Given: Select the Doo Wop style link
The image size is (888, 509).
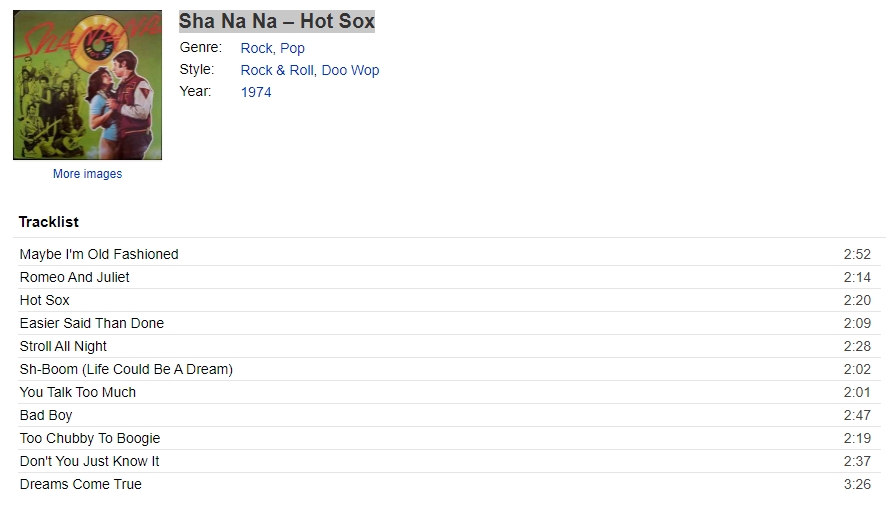Looking at the screenshot, I should 351,70.
